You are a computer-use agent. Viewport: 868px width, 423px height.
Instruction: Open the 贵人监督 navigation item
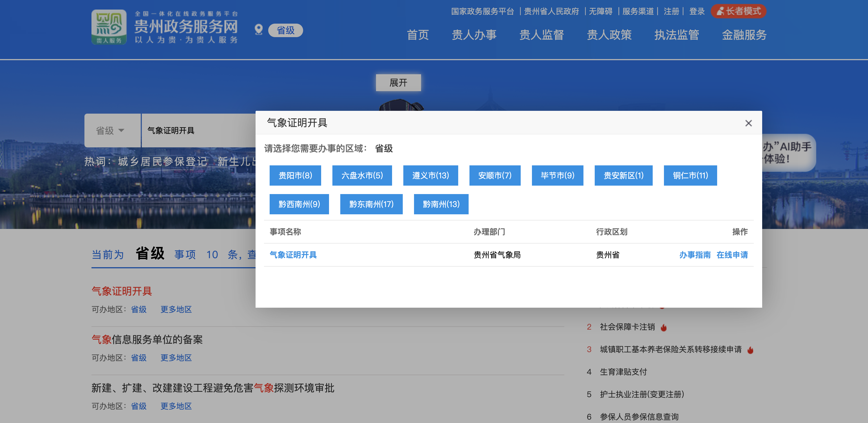542,35
